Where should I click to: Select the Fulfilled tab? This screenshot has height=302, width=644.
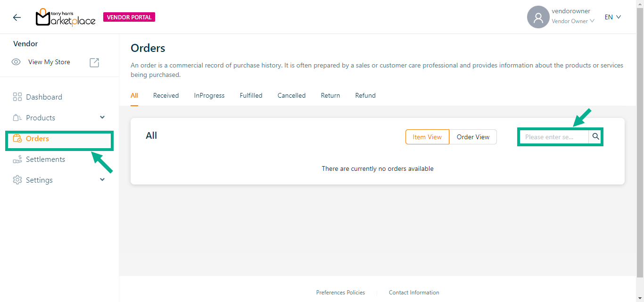251,95
